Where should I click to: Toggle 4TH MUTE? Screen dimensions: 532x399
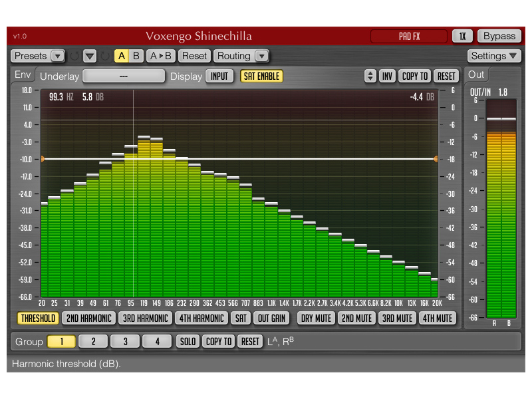pyautogui.click(x=438, y=319)
